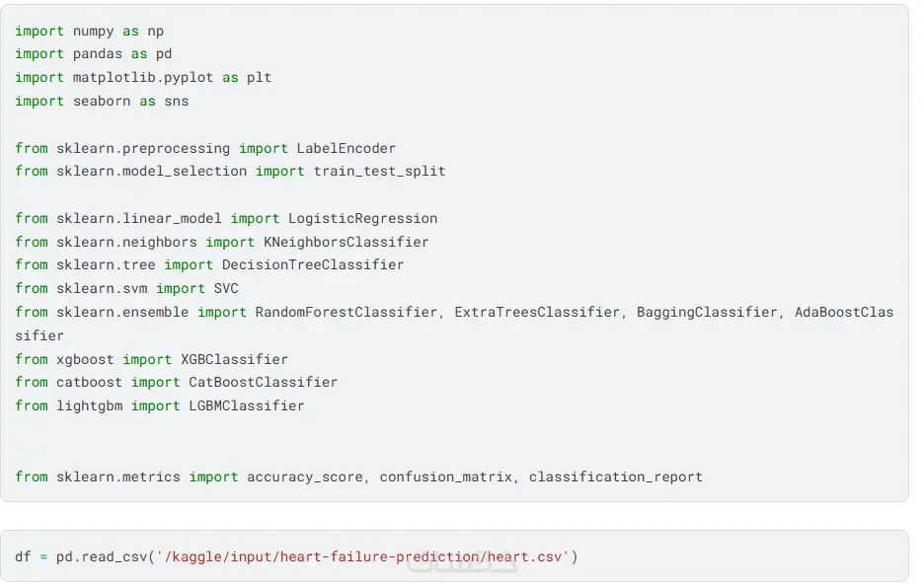Click the heart.csv file path string
Screen dimensions: 924x585
click(362, 557)
